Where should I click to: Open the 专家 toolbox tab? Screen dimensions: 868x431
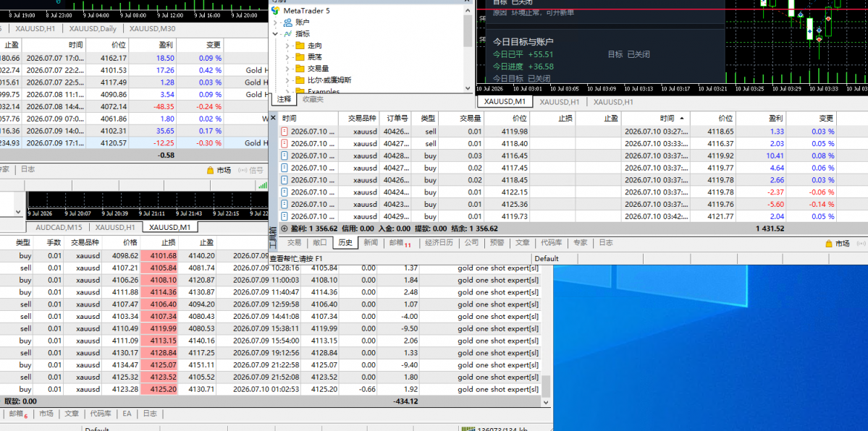click(580, 243)
